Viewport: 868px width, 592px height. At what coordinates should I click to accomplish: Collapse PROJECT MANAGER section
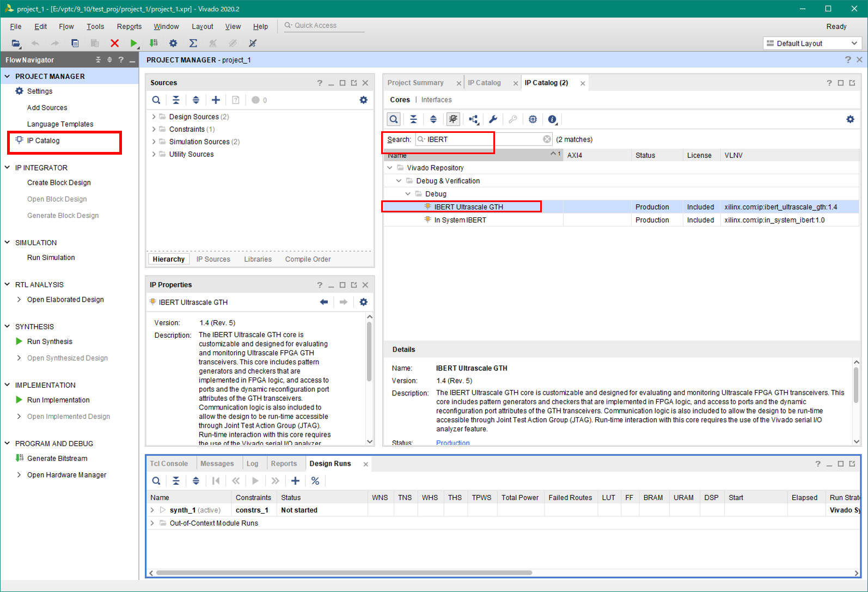(x=8, y=76)
